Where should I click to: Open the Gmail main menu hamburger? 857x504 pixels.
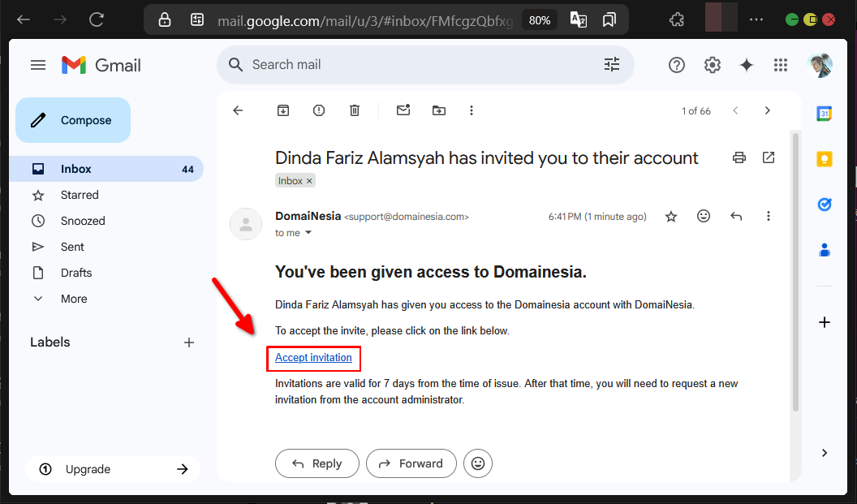[x=37, y=66]
